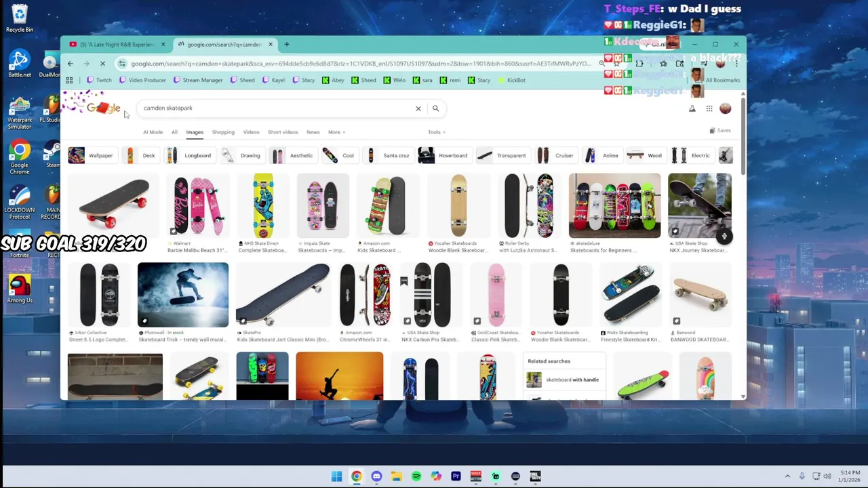This screenshot has height=488, width=868.
Task: Open Among Us desktop icon
Action: tap(20, 288)
